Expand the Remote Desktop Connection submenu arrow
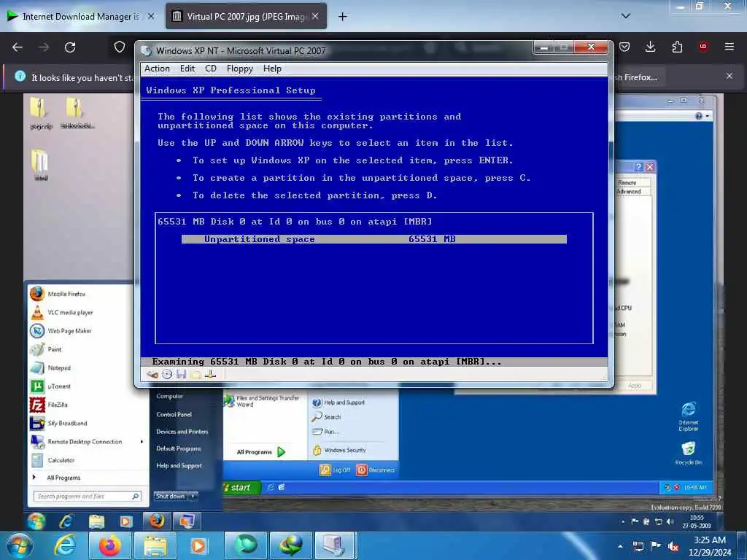This screenshot has height=560, width=747. (142, 442)
